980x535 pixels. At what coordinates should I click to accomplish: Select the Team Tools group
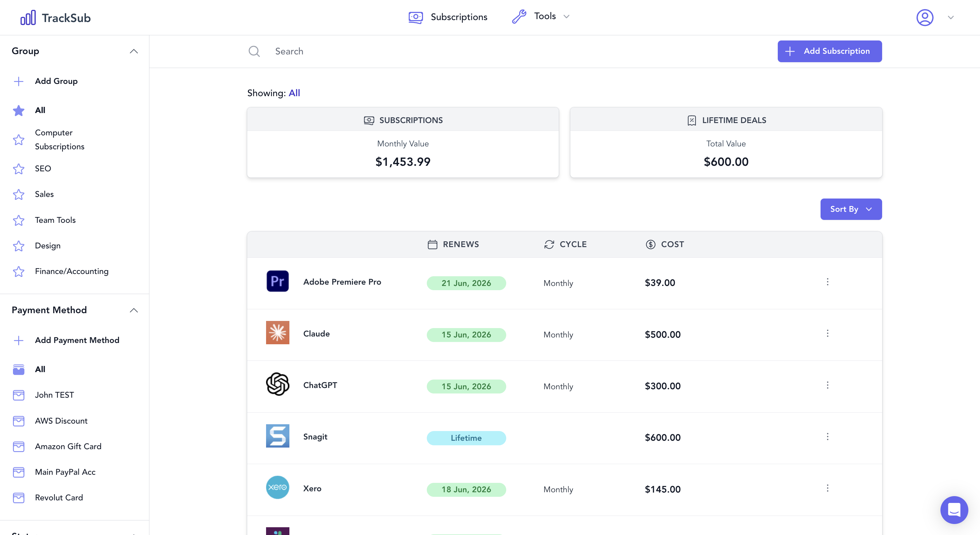coord(55,220)
